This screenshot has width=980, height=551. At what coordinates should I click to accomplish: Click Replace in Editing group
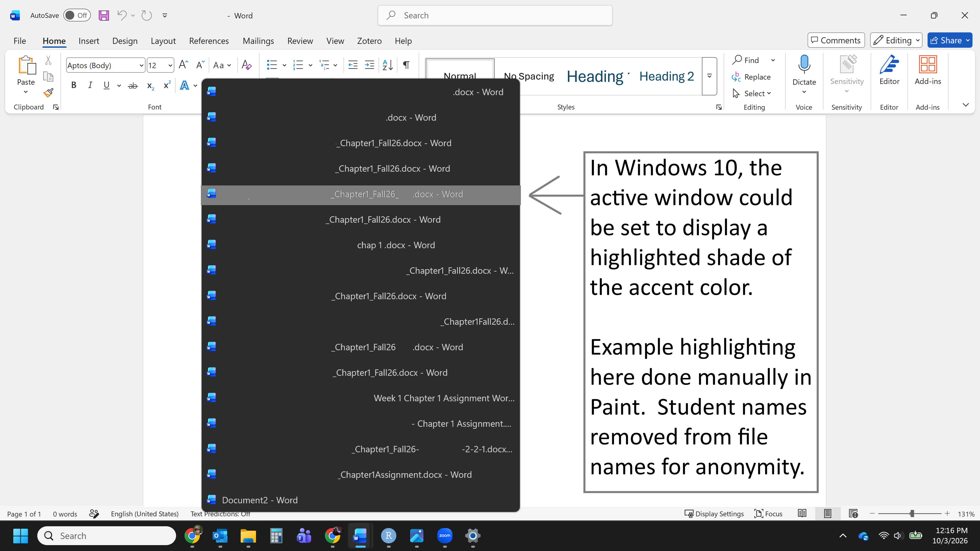(751, 77)
